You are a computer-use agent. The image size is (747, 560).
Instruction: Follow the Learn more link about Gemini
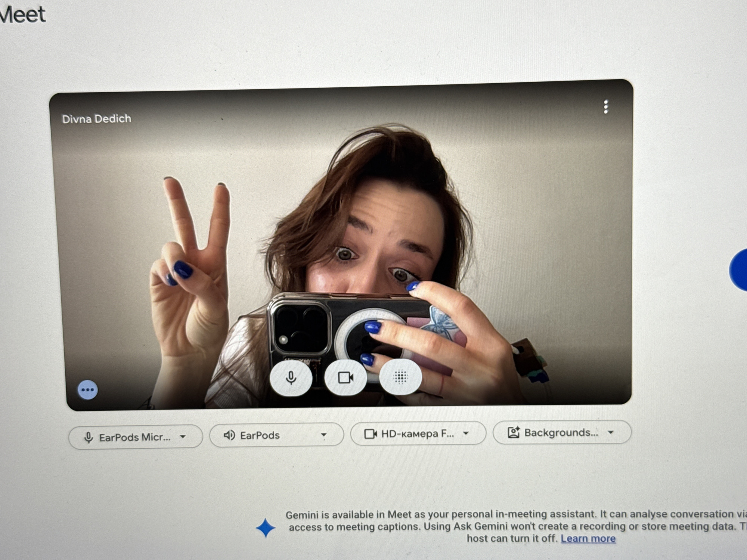(588, 538)
